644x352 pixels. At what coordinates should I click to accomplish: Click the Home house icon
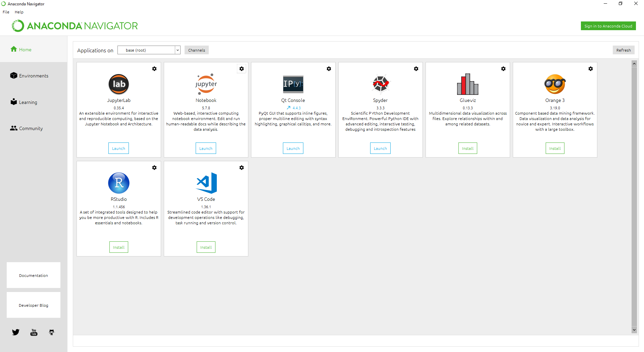tap(14, 49)
